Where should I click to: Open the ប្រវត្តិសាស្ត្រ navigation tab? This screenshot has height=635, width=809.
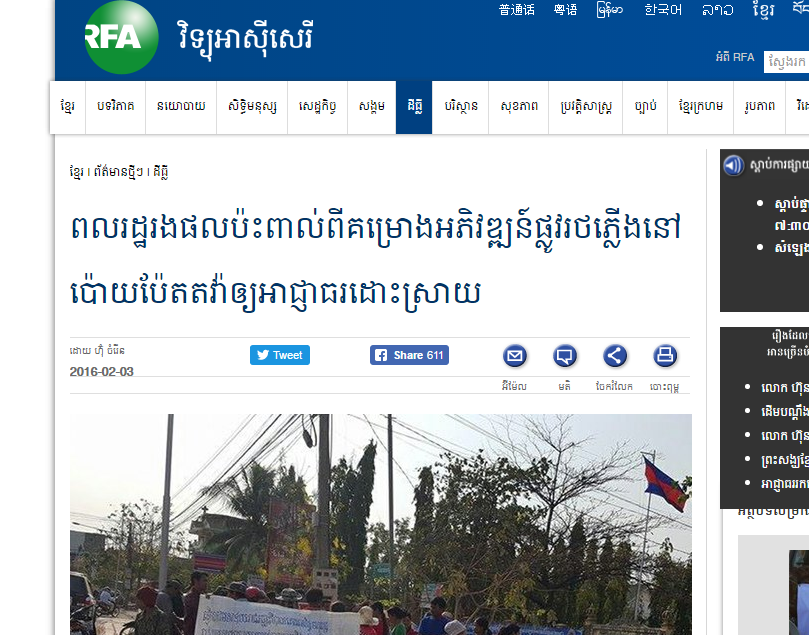tap(586, 107)
